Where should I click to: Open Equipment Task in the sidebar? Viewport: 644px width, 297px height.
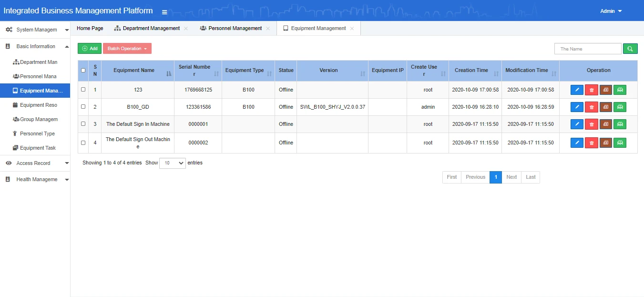38,148
